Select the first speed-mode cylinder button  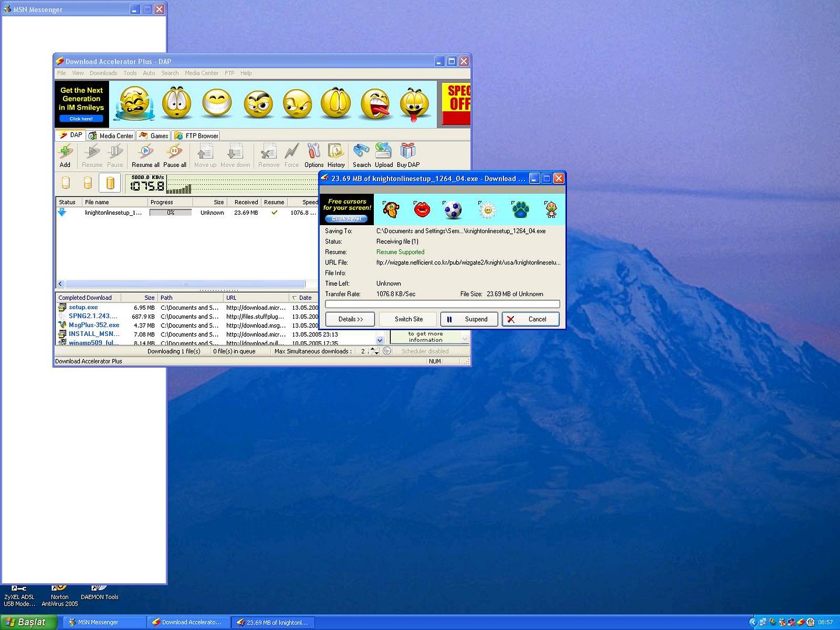point(66,183)
